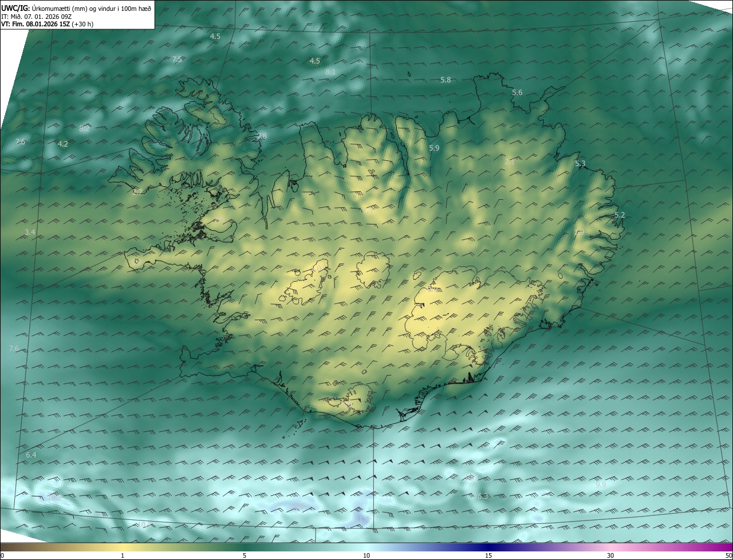This screenshot has height=560, width=733.
Task: Click the 7.5 value label on the map
Action: (x=177, y=60)
